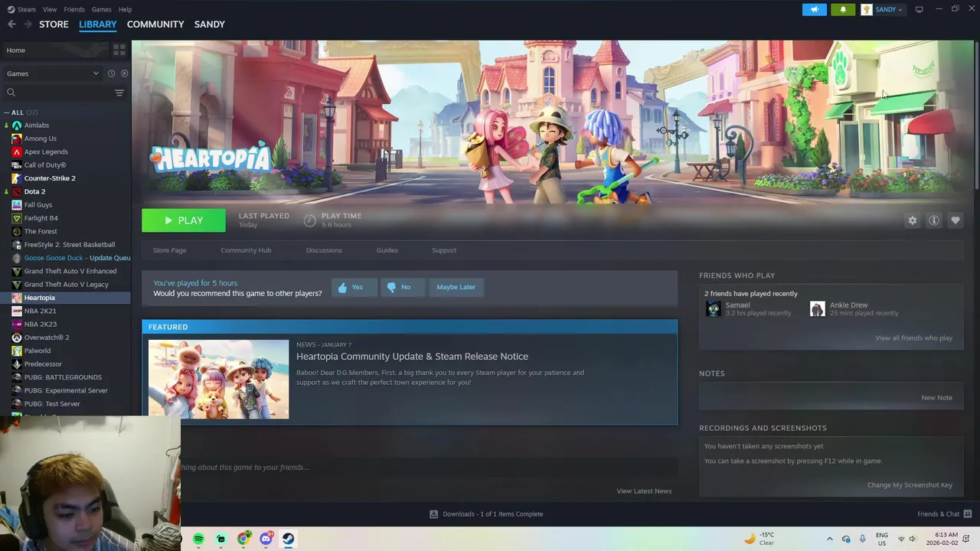This screenshot has height=551, width=980.
Task: Open the featured news thumbnail image
Action: (218, 379)
